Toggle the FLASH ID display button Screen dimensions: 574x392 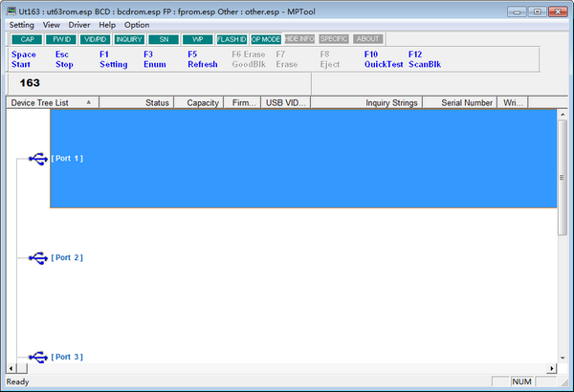coord(232,39)
